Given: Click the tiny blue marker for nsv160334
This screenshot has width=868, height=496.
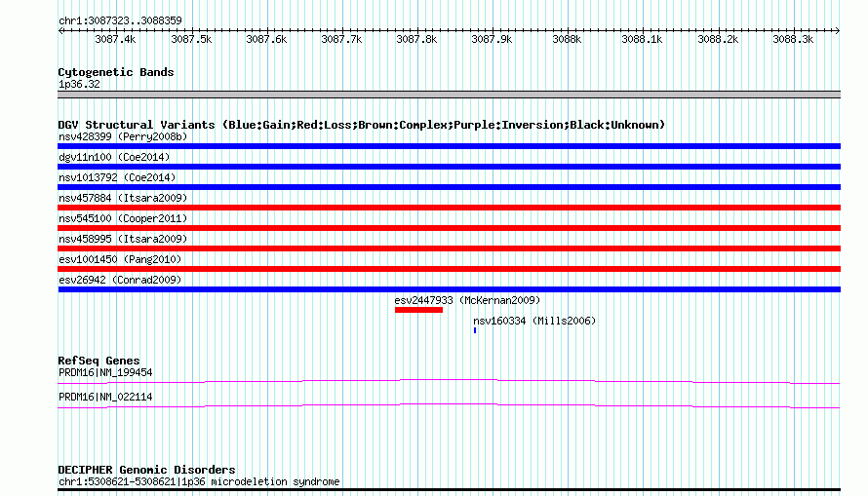Looking at the screenshot, I should (475, 330).
